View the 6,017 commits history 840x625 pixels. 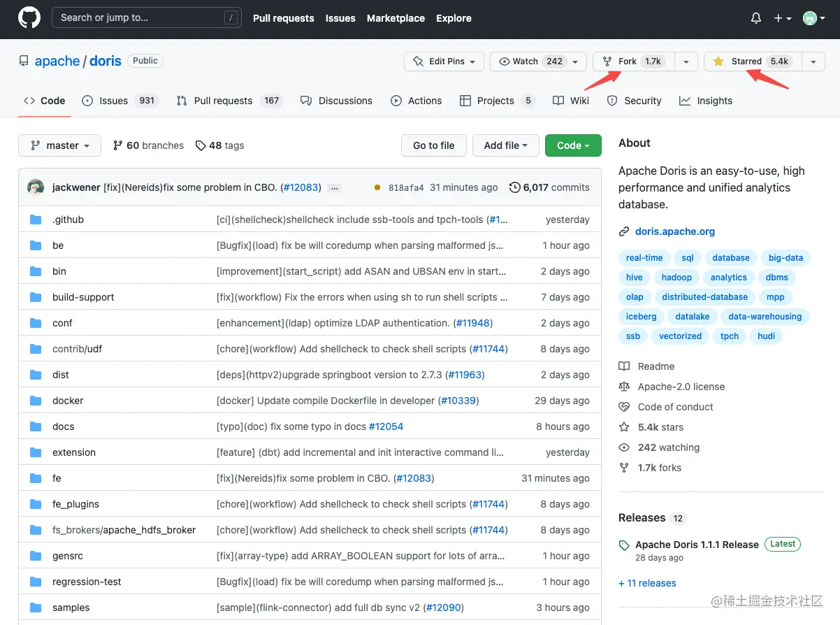550,187
